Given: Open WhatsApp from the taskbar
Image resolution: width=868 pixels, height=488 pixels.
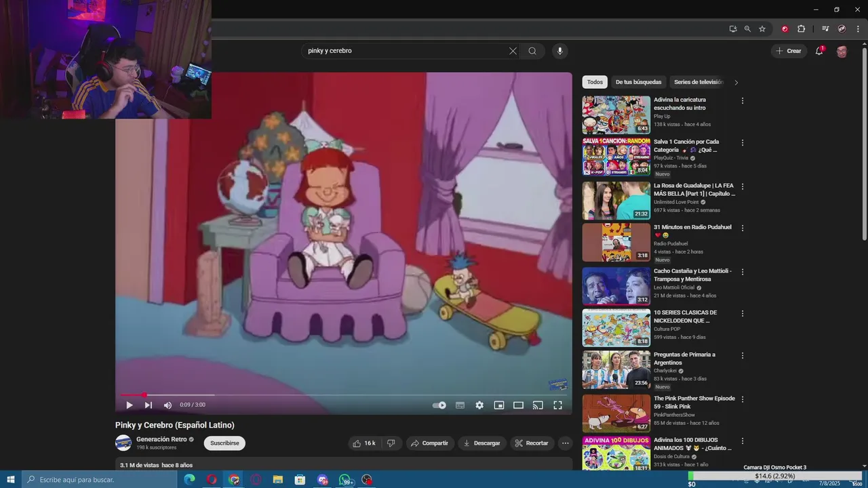Looking at the screenshot, I should tap(345, 480).
